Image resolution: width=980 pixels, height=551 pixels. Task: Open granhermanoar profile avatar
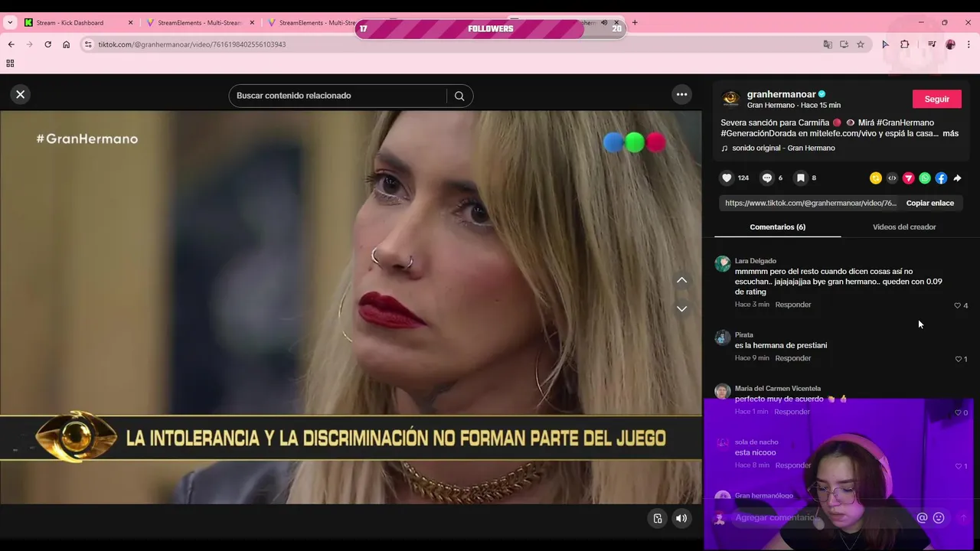tap(730, 99)
